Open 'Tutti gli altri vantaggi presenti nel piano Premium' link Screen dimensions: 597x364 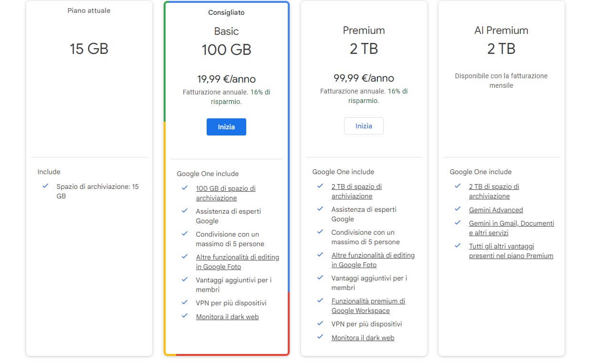pyautogui.click(x=511, y=251)
